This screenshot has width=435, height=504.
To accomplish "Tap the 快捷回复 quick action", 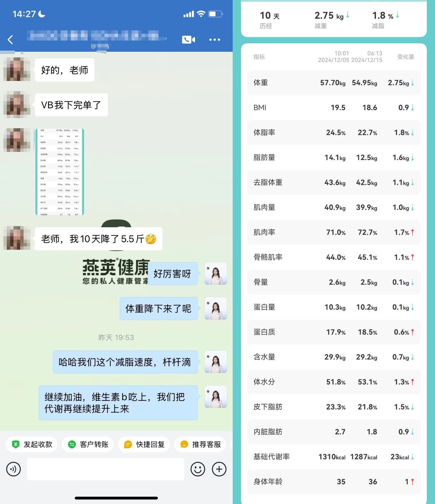I will pyautogui.click(x=144, y=444).
